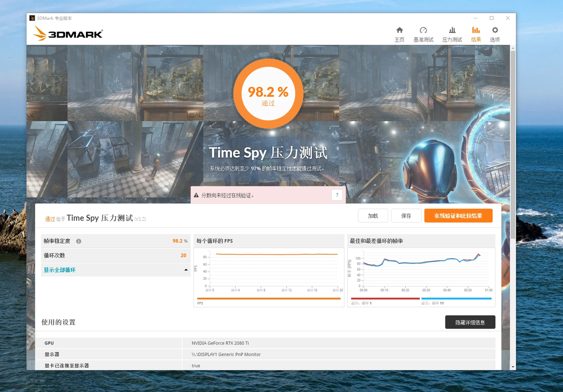563x392 pixels.
Task: Click the warning triangle icon in validation notice
Action: point(196,195)
